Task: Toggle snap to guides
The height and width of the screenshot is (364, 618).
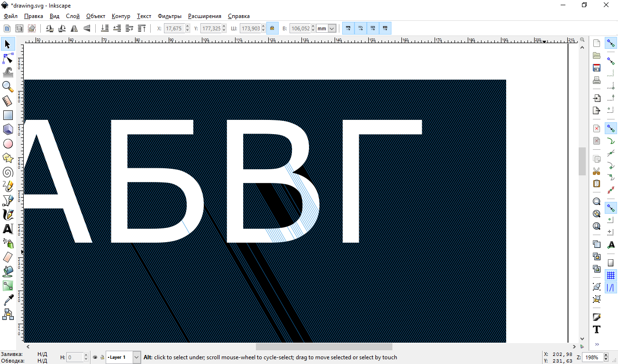Action: pos(611,288)
